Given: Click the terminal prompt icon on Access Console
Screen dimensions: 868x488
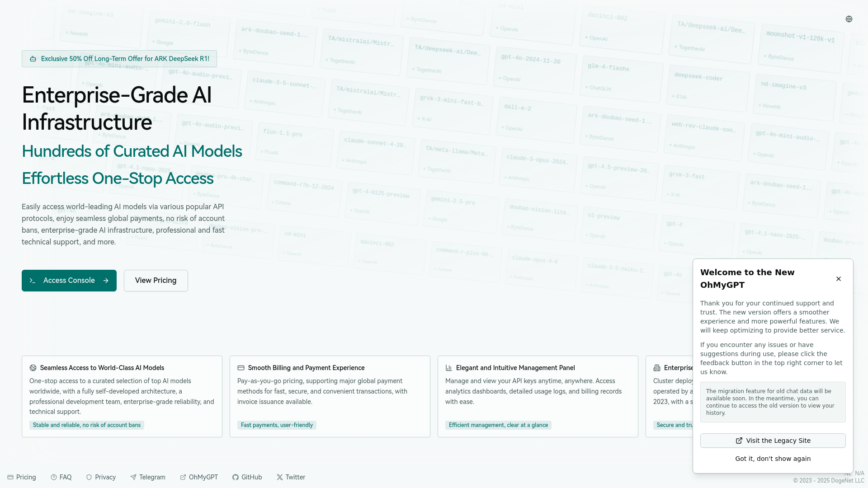Looking at the screenshot, I should [33, 281].
